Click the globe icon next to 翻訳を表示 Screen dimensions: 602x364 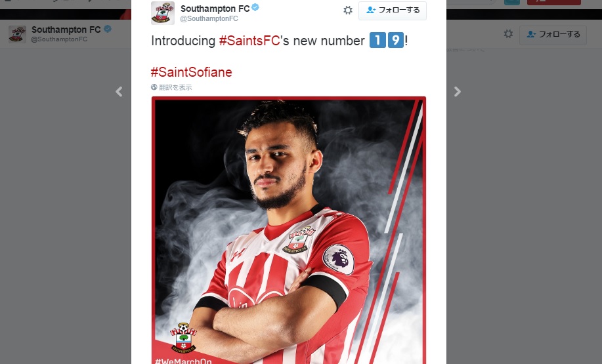(154, 87)
